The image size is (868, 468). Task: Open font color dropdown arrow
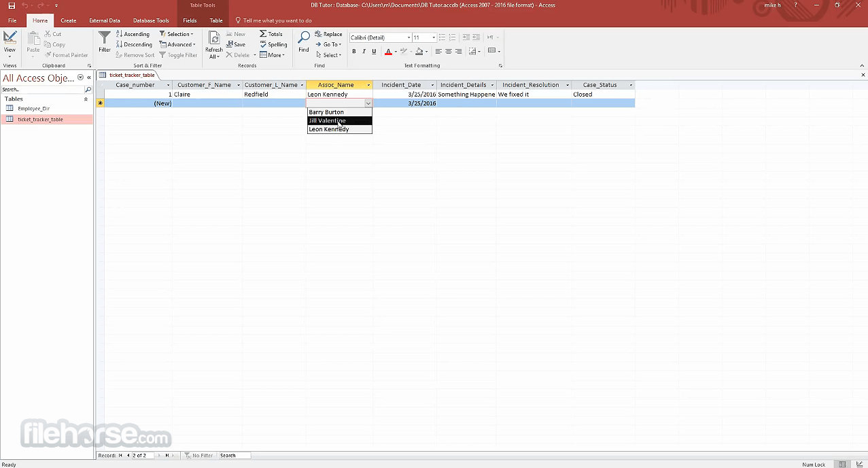coord(395,51)
